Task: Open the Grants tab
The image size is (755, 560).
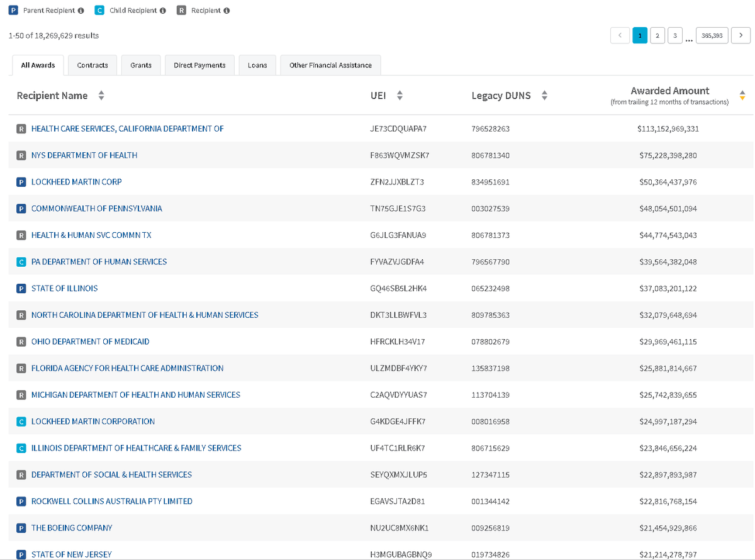Action: [141, 65]
